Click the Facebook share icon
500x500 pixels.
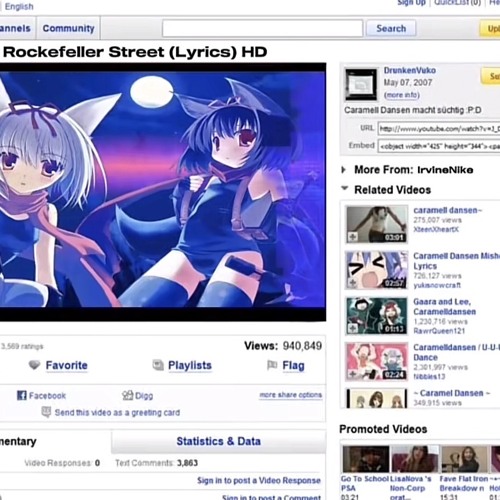[22, 395]
